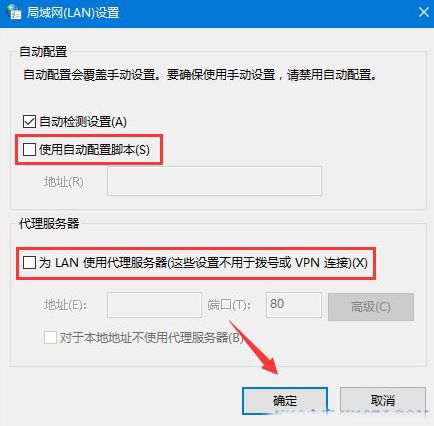Focus the script 地址(R) input field

[214, 181]
